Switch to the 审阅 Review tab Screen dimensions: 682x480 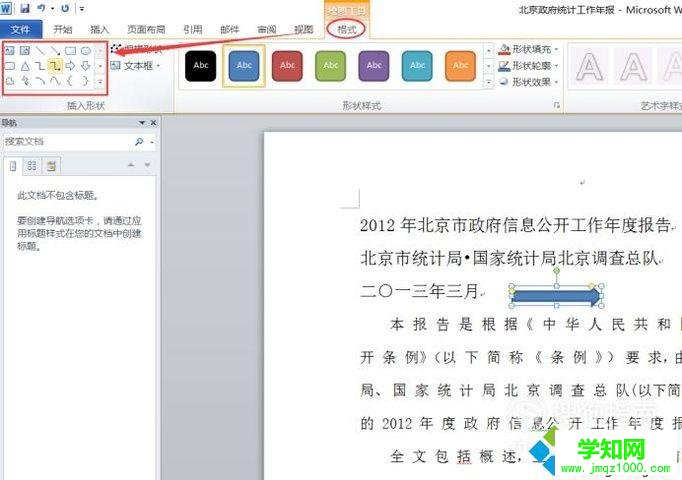(x=267, y=30)
